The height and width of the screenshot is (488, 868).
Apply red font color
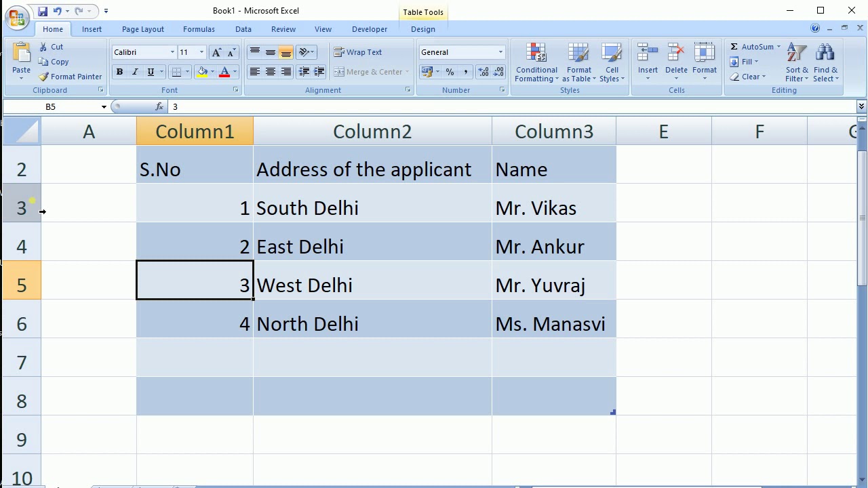[x=224, y=72]
